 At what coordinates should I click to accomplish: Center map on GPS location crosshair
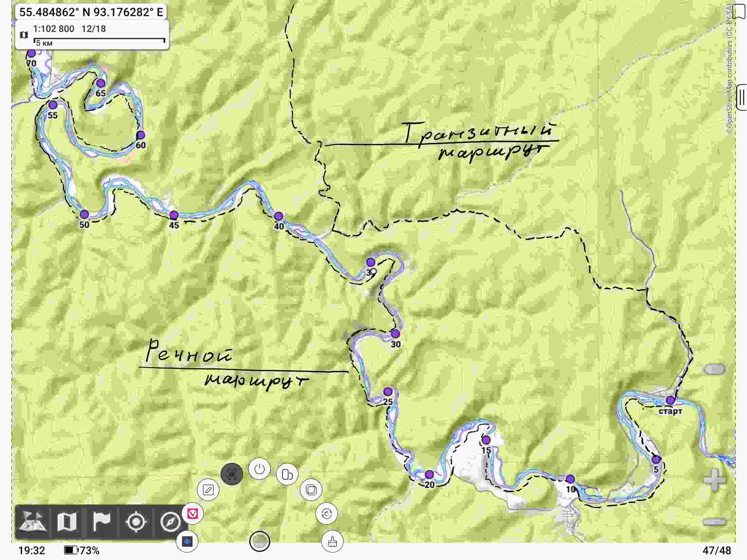[136, 521]
